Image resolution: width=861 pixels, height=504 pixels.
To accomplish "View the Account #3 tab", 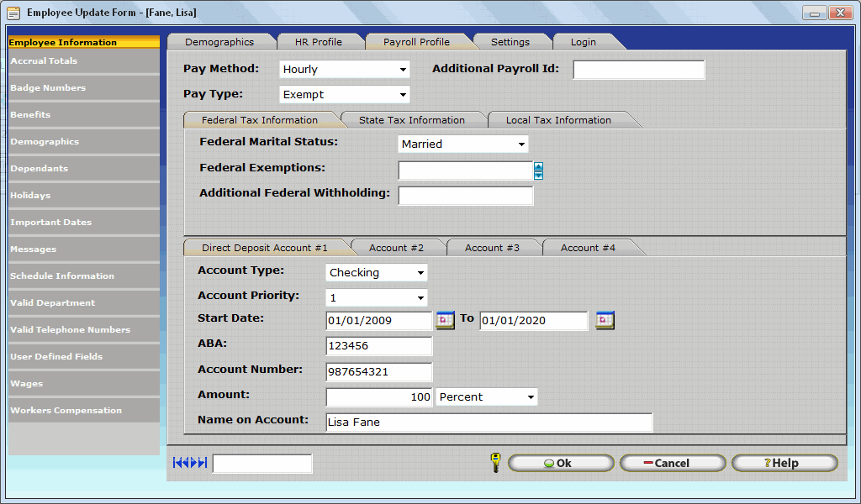I will (x=494, y=247).
